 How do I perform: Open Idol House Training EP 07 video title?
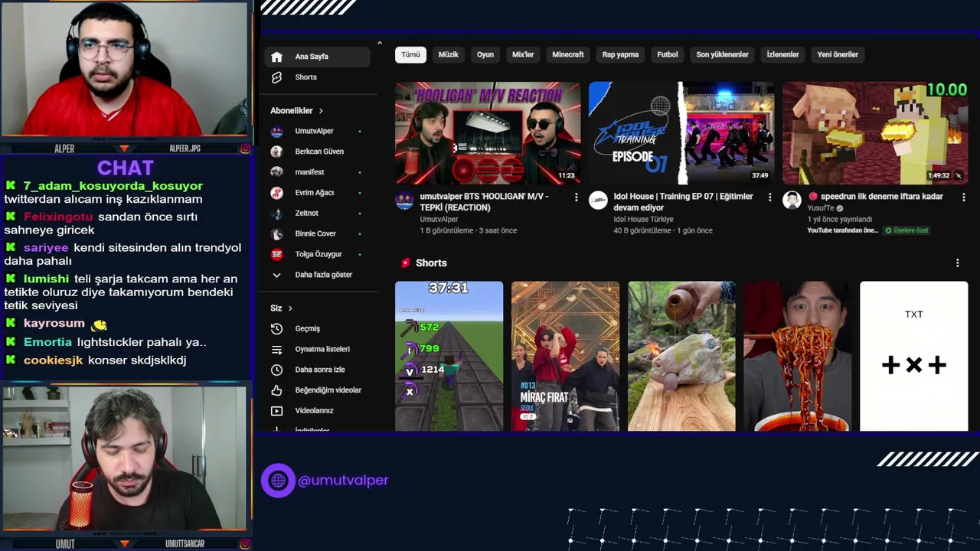point(683,202)
